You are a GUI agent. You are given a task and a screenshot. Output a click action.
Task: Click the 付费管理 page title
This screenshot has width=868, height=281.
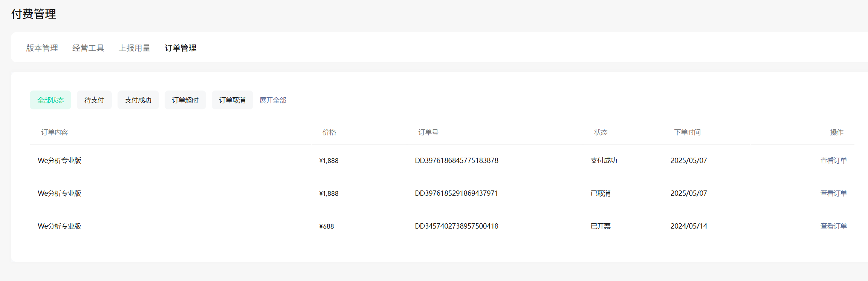[x=34, y=14]
